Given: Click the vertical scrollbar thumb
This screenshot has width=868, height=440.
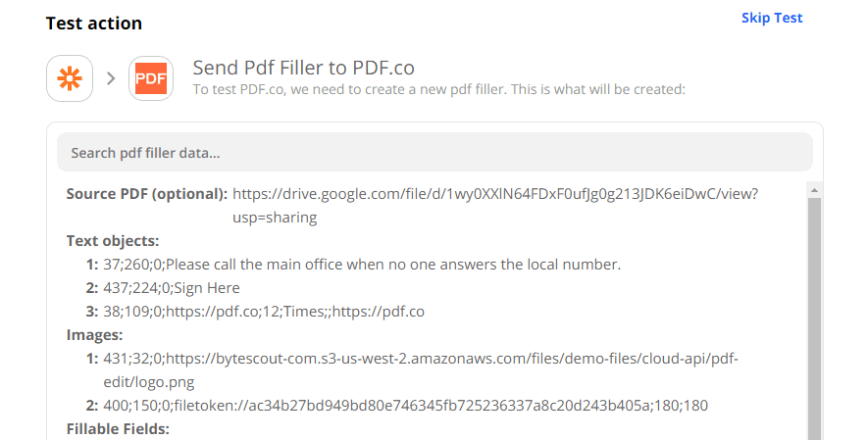Looking at the screenshot, I should pyautogui.click(x=814, y=314).
